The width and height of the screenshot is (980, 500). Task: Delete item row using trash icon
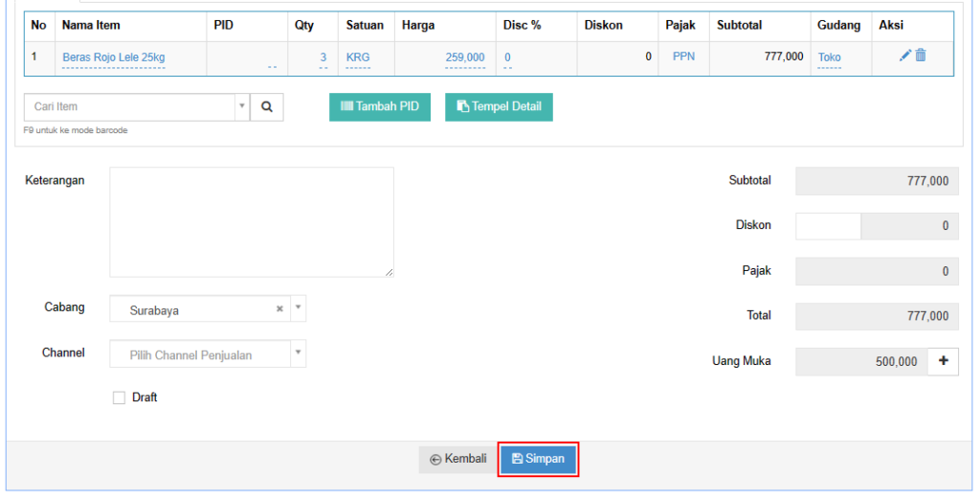[921, 56]
